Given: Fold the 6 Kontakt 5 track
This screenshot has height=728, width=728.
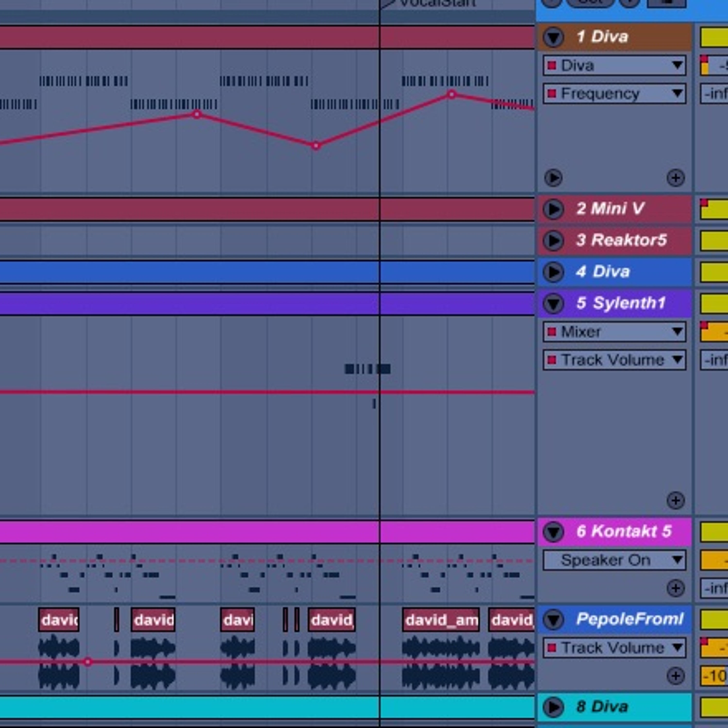Looking at the screenshot, I should [x=553, y=532].
